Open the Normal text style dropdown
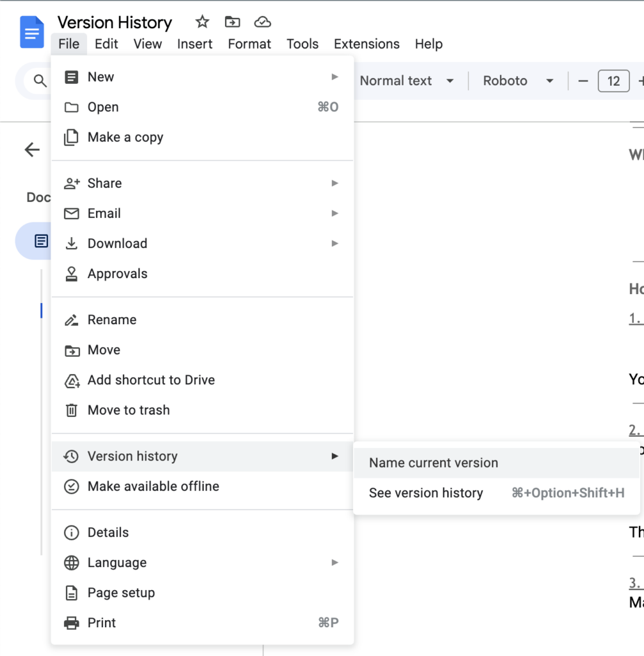This screenshot has height=656, width=644. (x=406, y=81)
